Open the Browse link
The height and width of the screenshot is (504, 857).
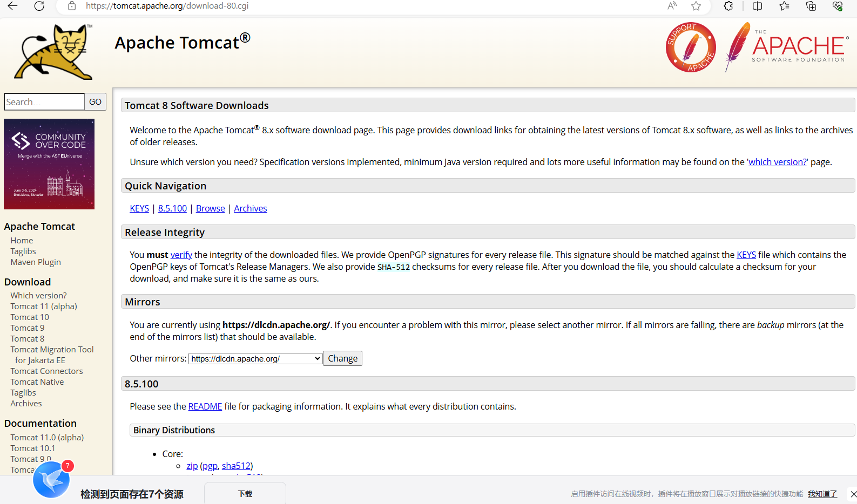pyautogui.click(x=210, y=208)
